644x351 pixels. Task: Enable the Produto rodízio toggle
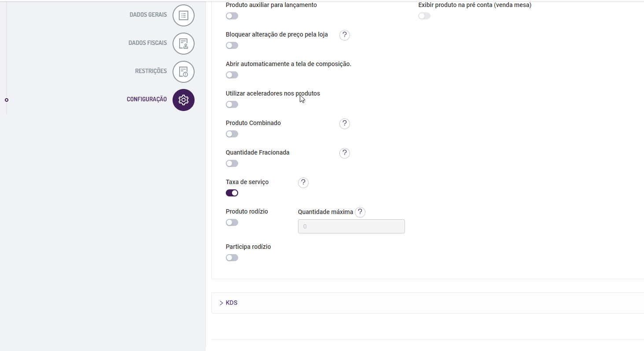232,222
